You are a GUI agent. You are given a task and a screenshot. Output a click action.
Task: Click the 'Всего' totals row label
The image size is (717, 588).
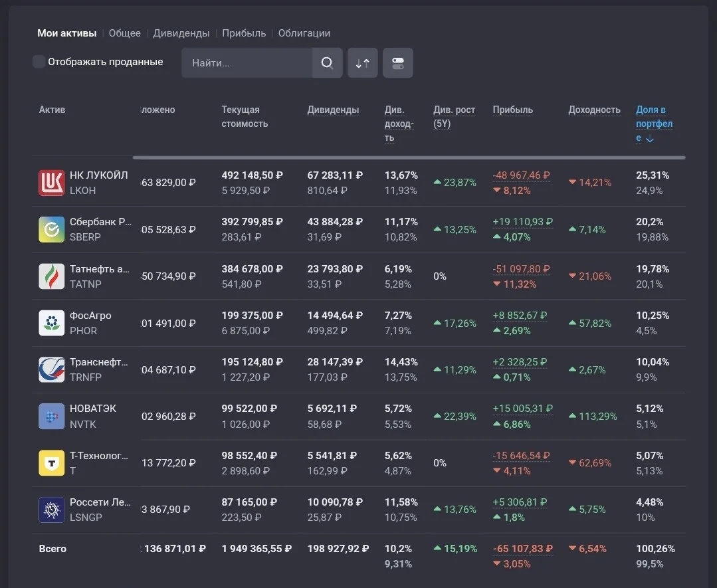pos(52,549)
